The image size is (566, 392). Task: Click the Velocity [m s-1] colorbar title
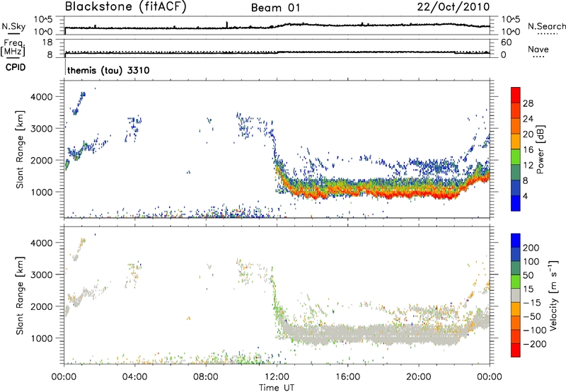pos(553,295)
